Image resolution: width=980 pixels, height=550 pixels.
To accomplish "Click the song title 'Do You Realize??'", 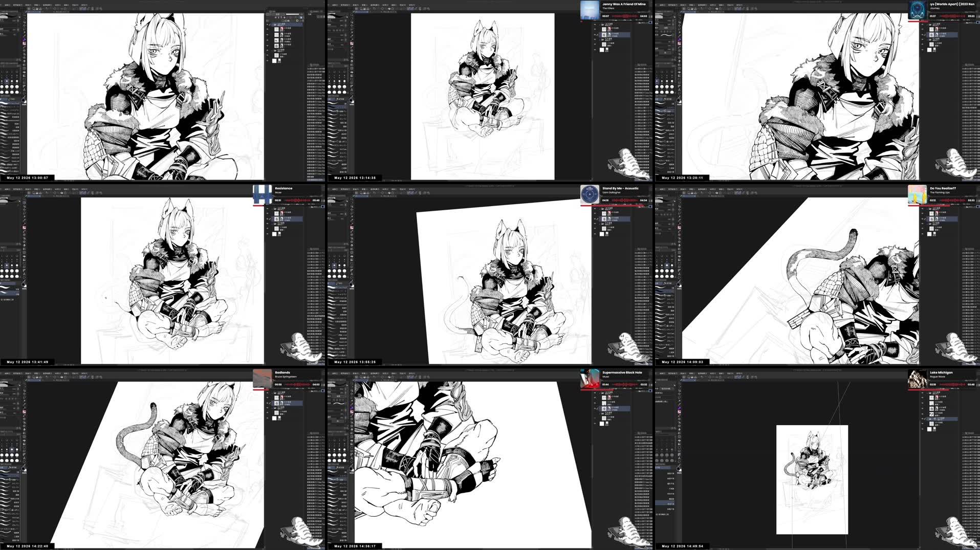I will tap(943, 188).
